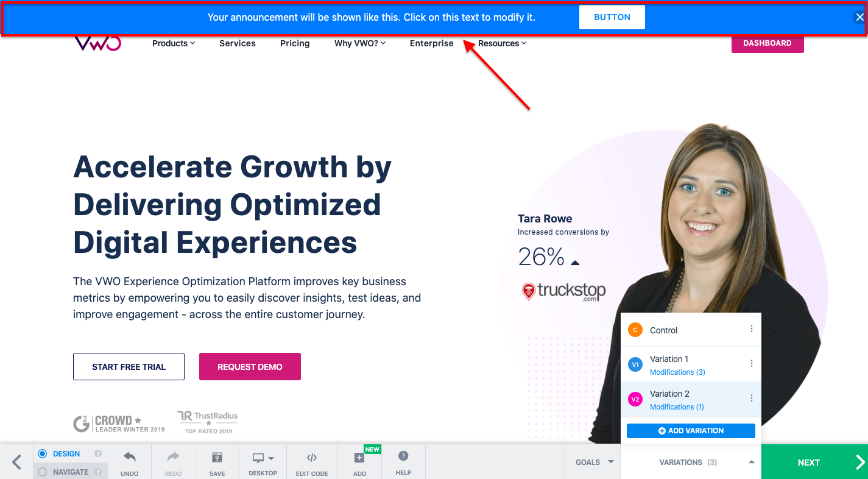868x479 pixels.
Task: Click the Tara Rowe name text
Action: coord(545,219)
